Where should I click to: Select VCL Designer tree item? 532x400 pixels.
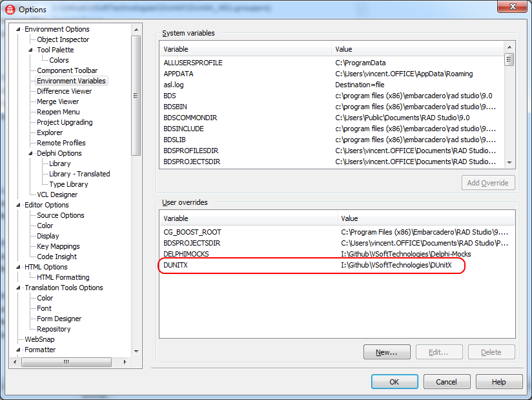point(57,195)
